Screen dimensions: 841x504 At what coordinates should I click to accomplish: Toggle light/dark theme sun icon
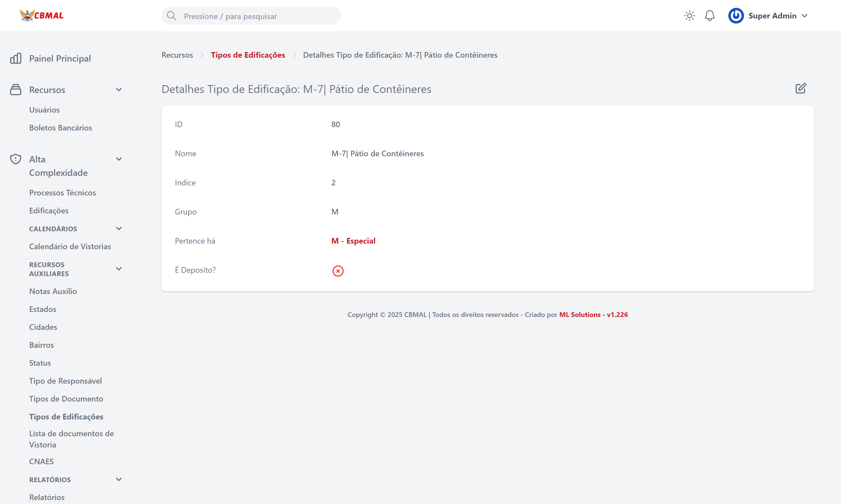[689, 16]
